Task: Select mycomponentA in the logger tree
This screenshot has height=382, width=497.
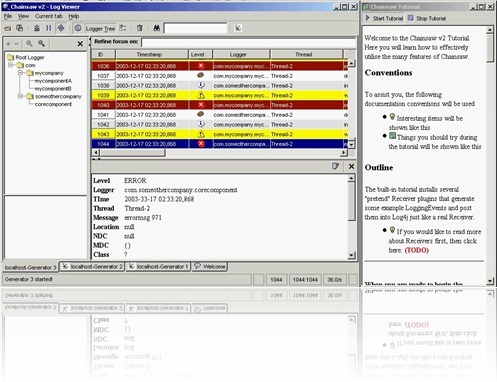Action: [x=53, y=81]
